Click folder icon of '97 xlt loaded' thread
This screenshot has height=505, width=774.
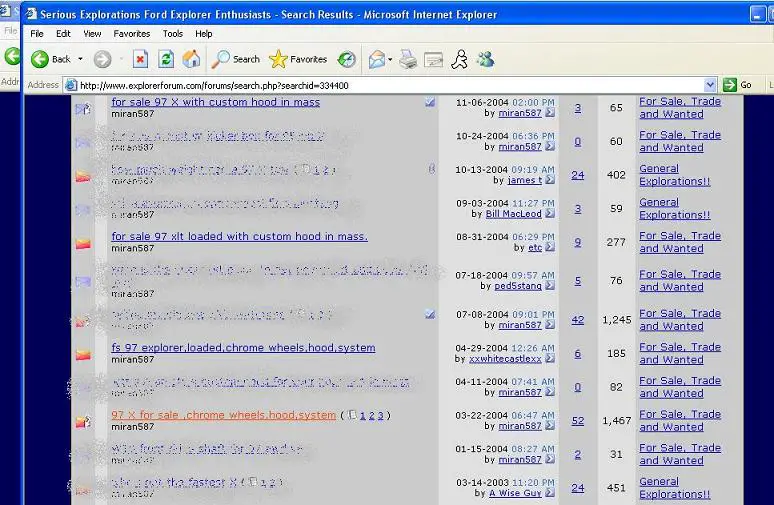83,244
